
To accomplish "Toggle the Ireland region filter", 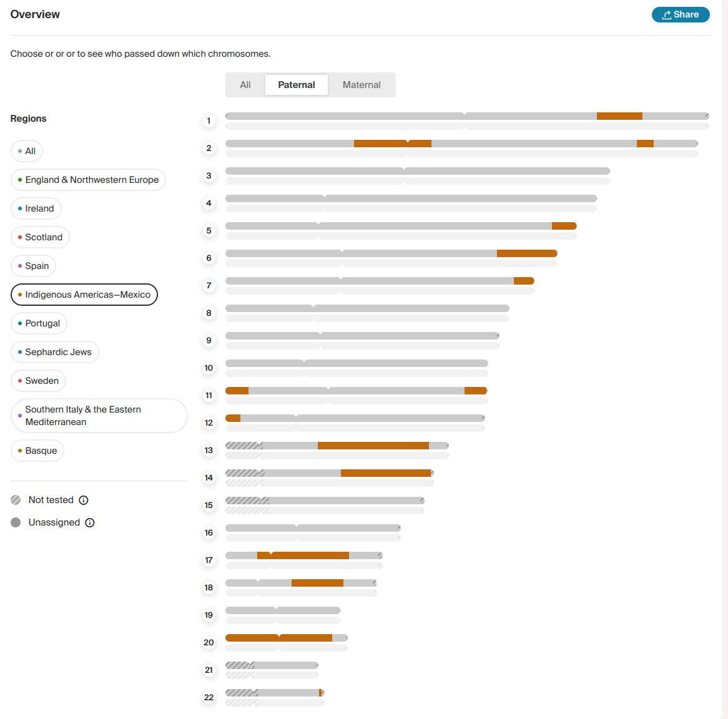I will (x=36, y=208).
